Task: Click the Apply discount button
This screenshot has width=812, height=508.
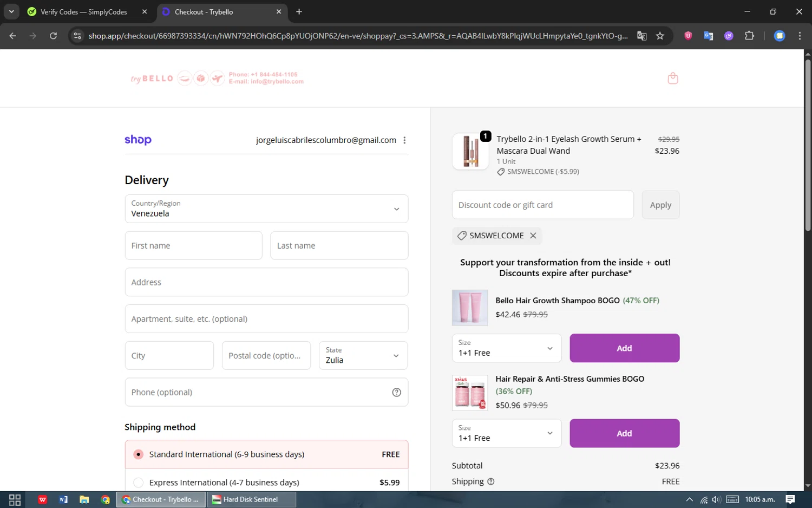Action: (660, 205)
